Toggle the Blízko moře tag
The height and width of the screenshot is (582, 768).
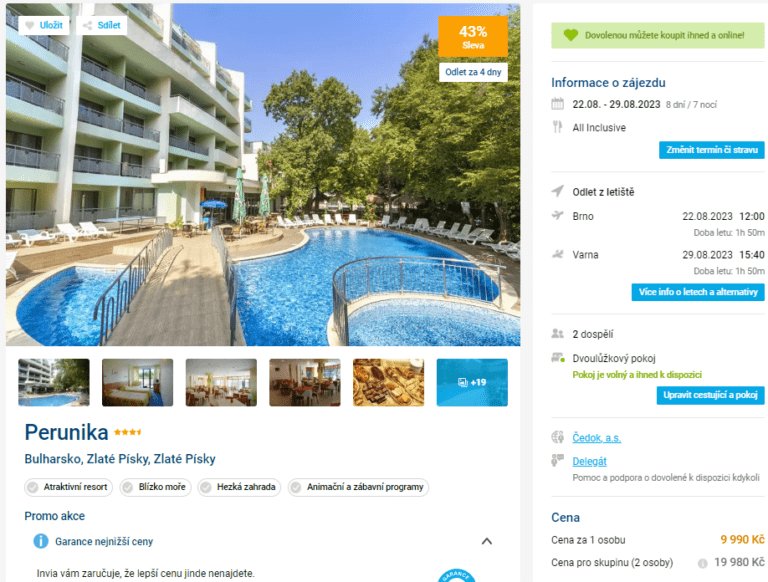pyautogui.click(x=155, y=487)
